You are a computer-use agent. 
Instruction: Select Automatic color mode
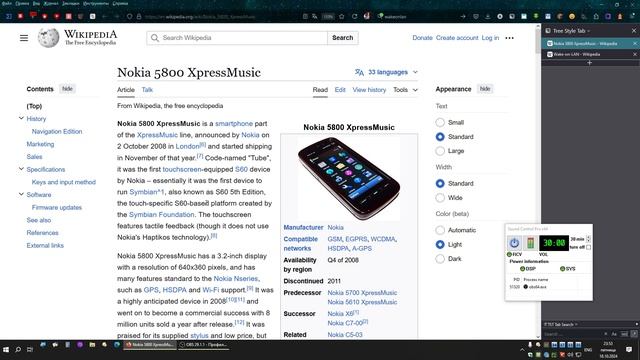tap(440, 230)
